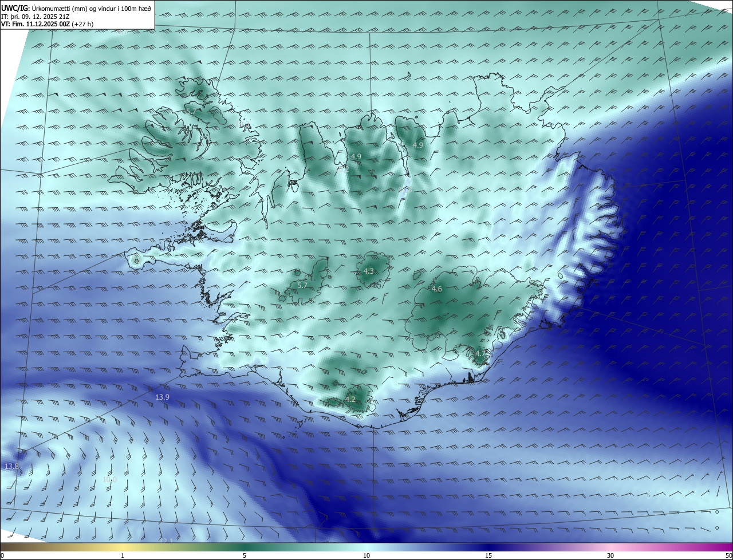
Task: Click the 13.9 value label over the ocean
Action: pos(163,397)
